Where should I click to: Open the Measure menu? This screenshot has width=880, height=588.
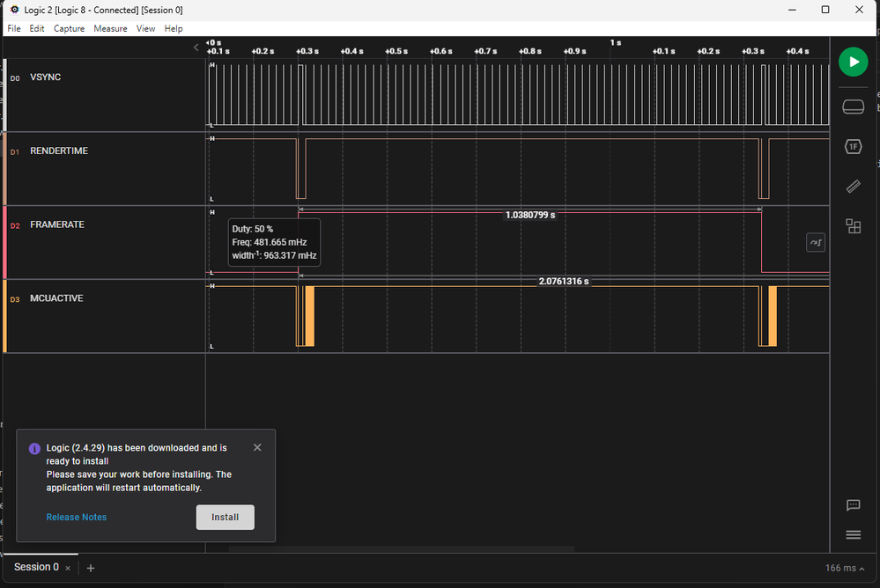pyautogui.click(x=111, y=29)
